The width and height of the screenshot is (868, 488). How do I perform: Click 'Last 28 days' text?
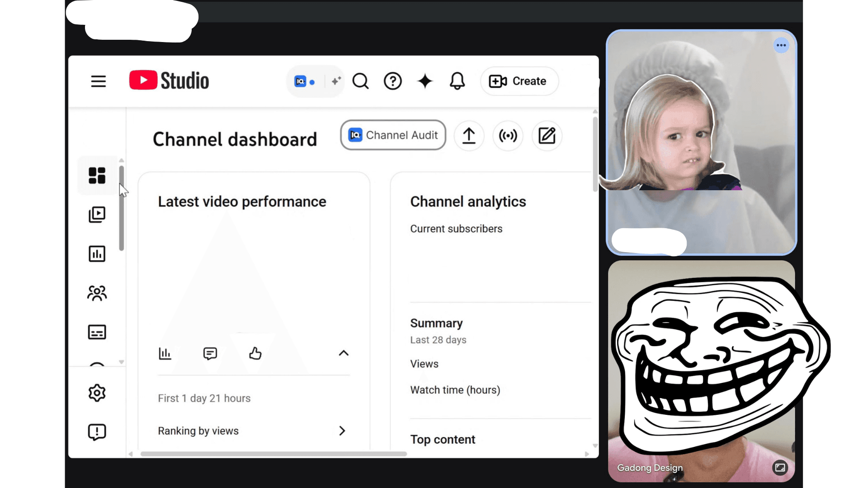pyautogui.click(x=438, y=340)
